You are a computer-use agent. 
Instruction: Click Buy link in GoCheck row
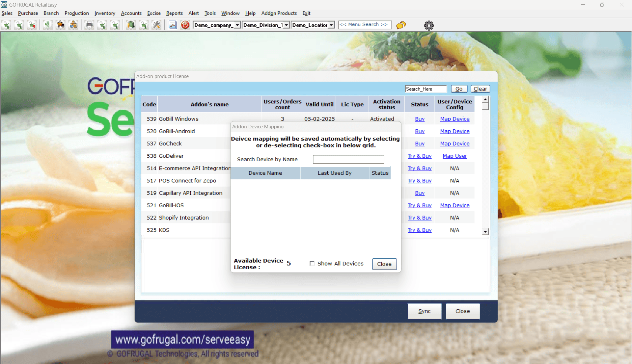coord(420,143)
